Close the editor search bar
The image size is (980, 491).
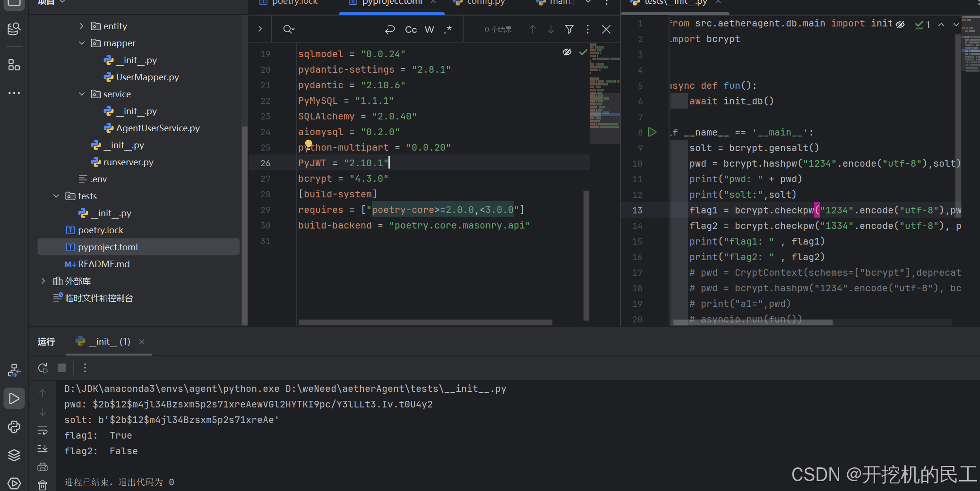(x=606, y=29)
